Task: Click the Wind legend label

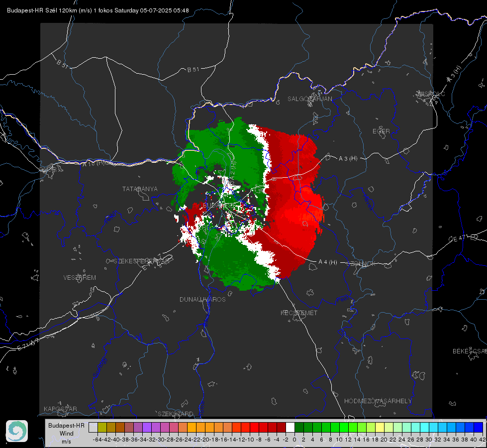Action: [67, 434]
